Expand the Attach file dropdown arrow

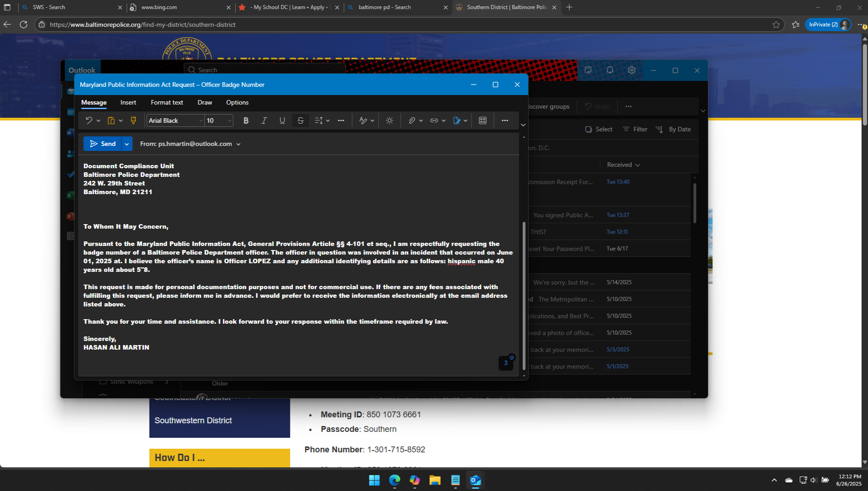tap(421, 120)
